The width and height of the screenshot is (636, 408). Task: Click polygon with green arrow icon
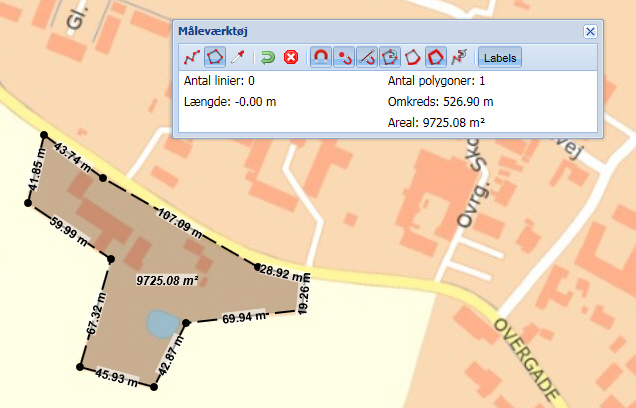(x=390, y=57)
